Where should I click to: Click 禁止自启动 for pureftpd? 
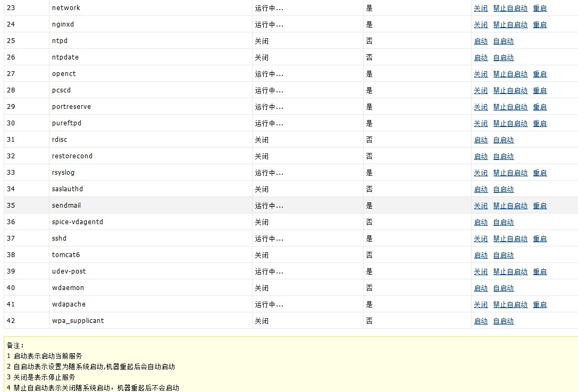point(510,123)
